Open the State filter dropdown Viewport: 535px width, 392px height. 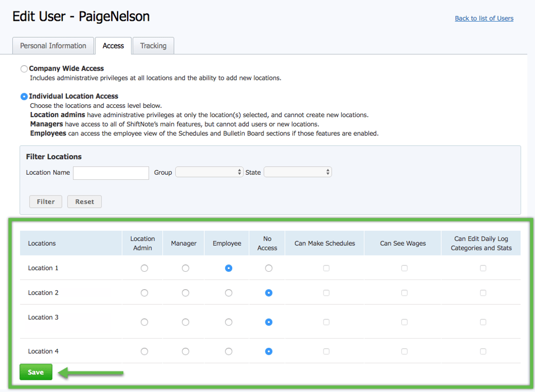(x=298, y=172)
